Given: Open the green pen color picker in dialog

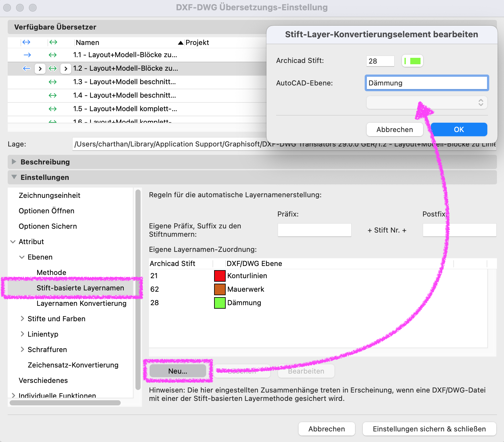Looking at the screenshot, I should 413,61.
